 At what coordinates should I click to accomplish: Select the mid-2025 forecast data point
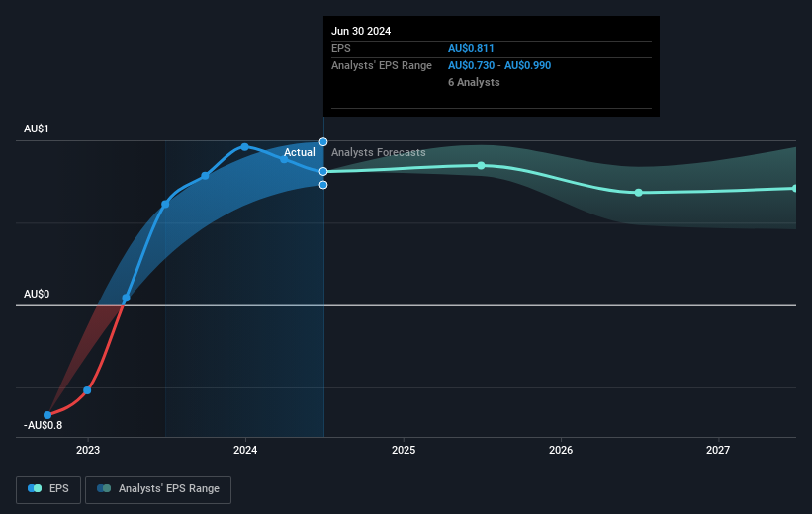(481, 166)
